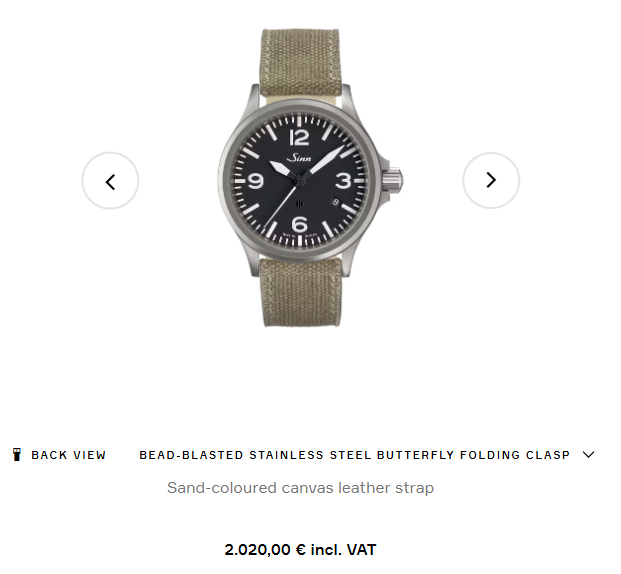The width and height of the screenshot is (621, 574).
Task: Open the Back View link text
Action: tap(69, 455)
